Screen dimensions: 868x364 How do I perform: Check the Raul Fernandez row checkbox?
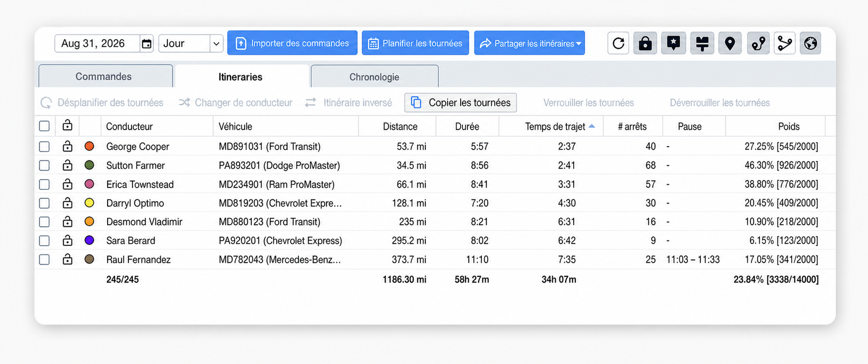coord(45,260)
